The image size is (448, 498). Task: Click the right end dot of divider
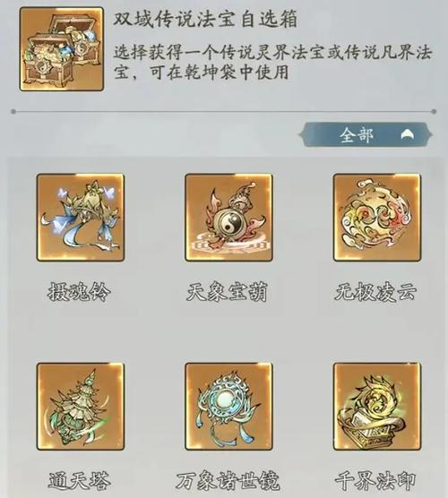point(434,111)
